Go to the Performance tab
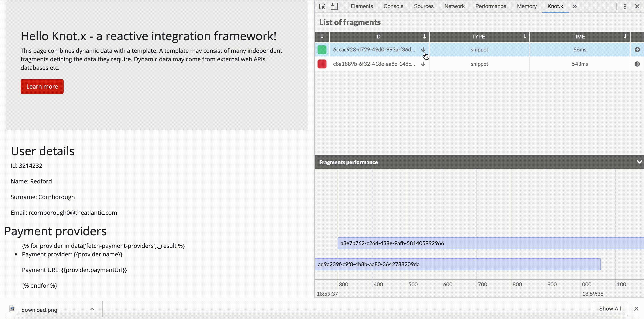The height and width of the screenshot is (319, 644). pos(490,6)
